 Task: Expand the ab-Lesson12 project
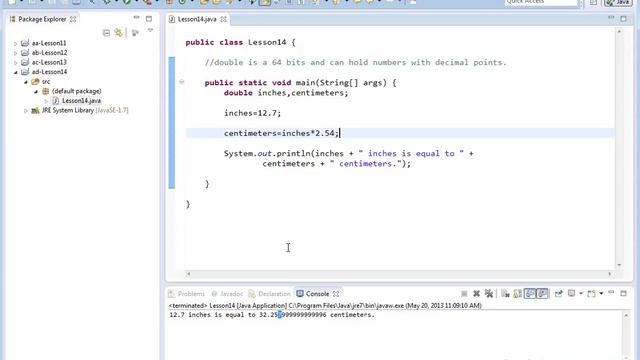click(x=16, y=53)
